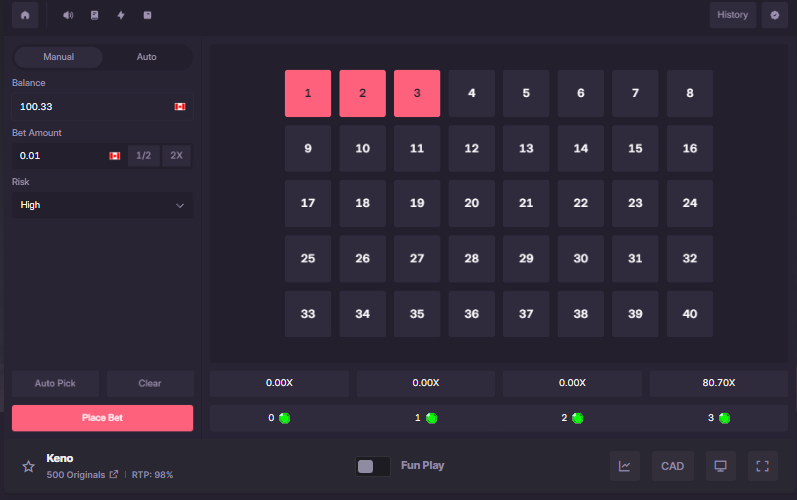797x500 pixels.
Task: Select Keno number 33
Action: (308, 314)
